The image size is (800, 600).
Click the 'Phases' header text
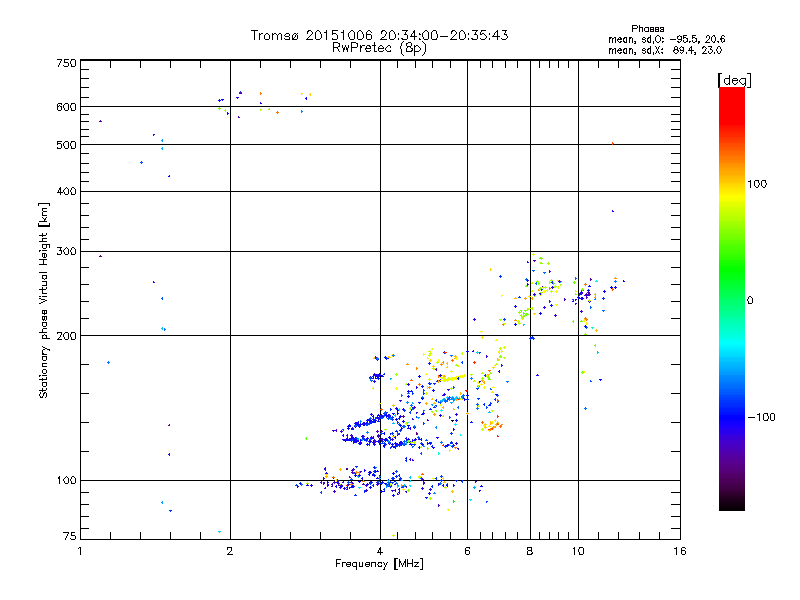coord(647,29)
